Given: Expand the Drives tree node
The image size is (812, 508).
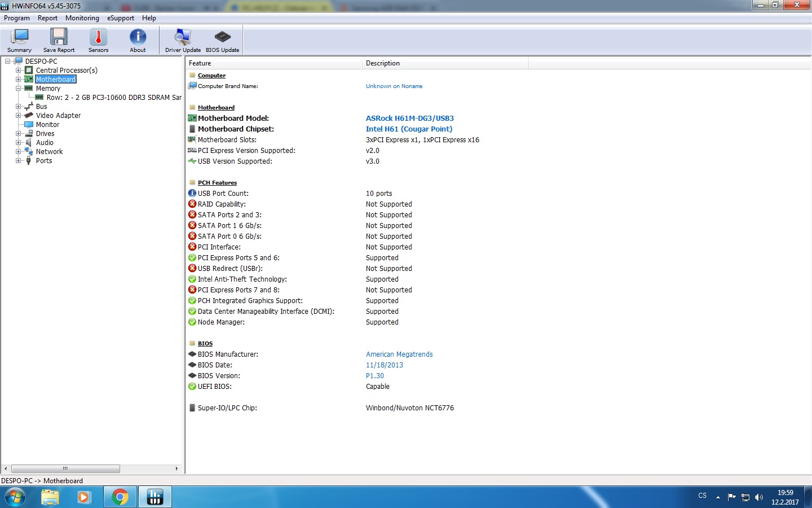Looking at the screenshot, I should (18, 134).
